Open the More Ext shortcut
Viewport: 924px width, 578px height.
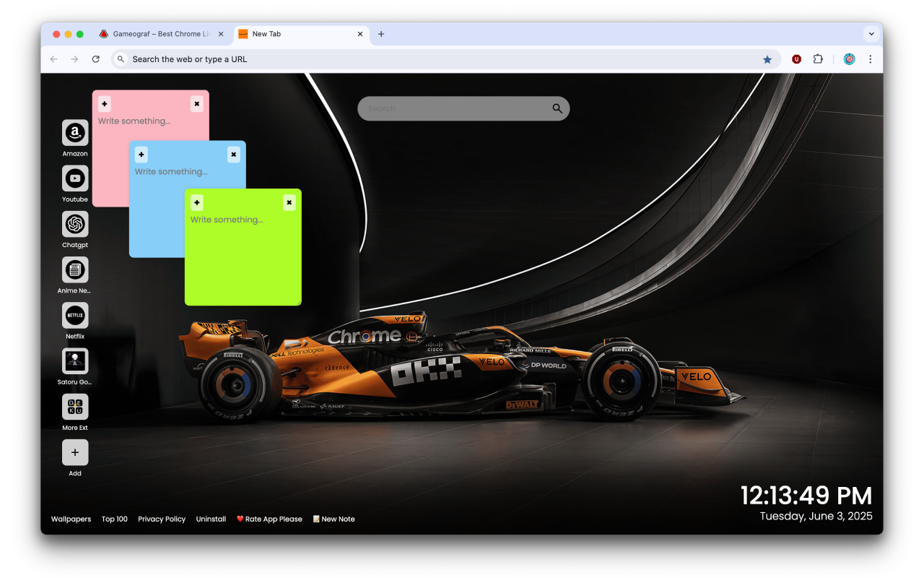(x=74, y=408)
